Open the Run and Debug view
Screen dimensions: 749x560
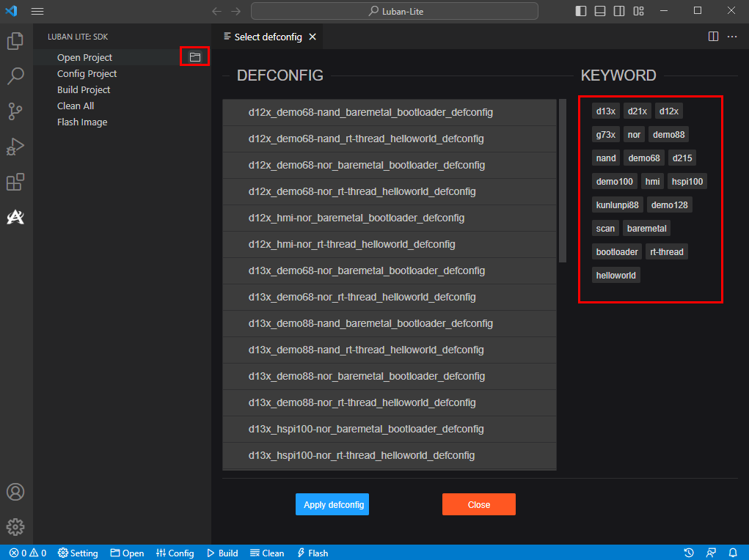coord(15,146)
